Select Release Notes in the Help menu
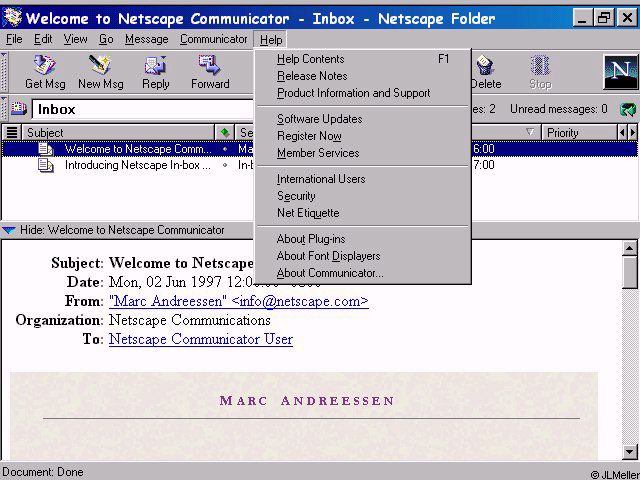The width and height of the screenshot is (640, 480). pyautogui.click(x=363, y=76)
